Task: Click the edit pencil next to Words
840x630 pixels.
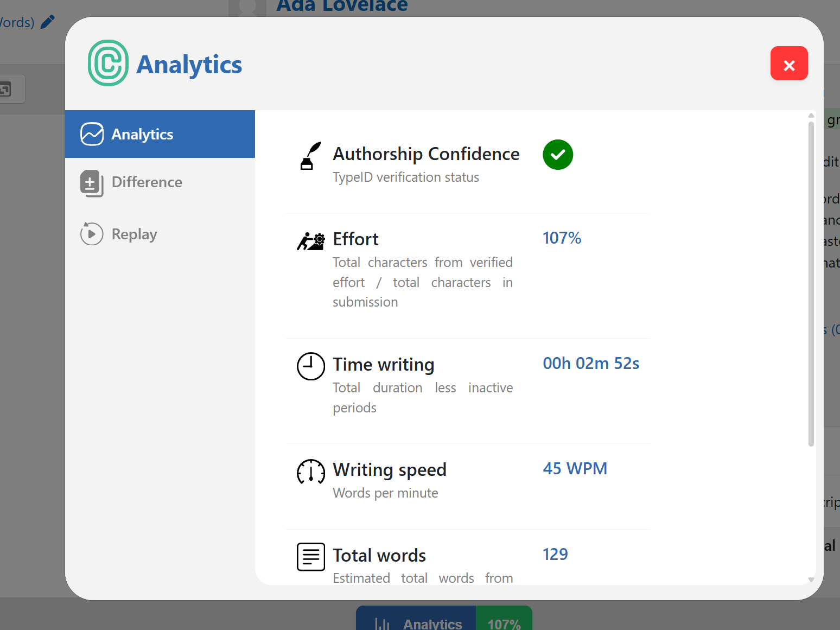Action: click(48, 22)
